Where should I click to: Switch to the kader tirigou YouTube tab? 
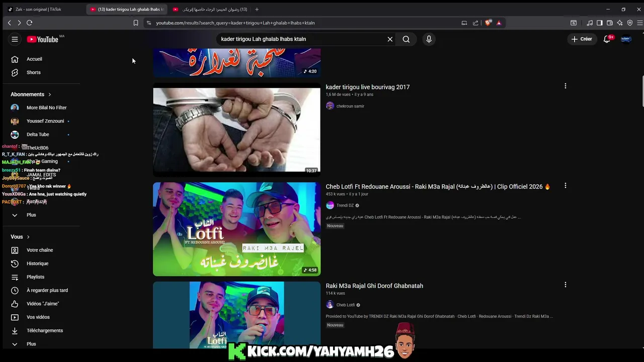coord(127,9)
